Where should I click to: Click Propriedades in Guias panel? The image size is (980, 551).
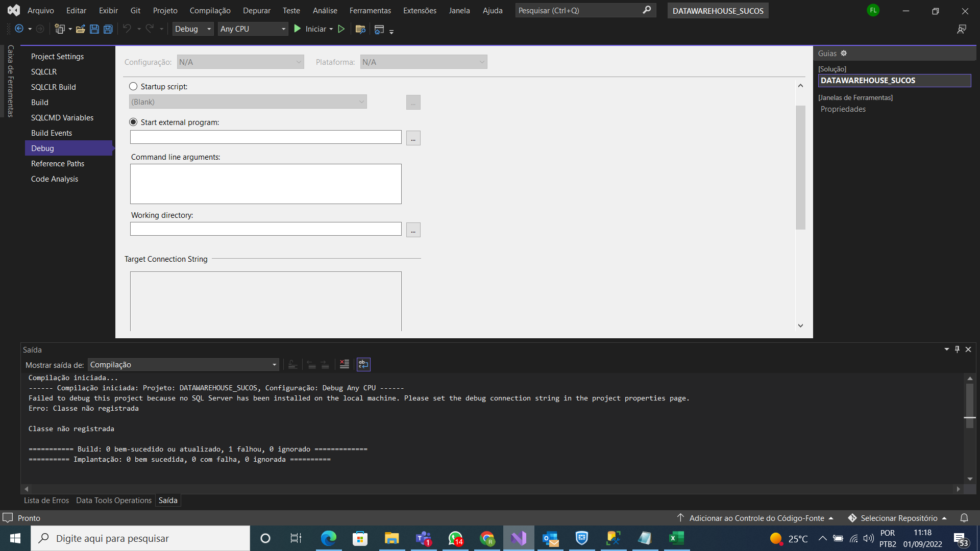click(x=843, y=109)
